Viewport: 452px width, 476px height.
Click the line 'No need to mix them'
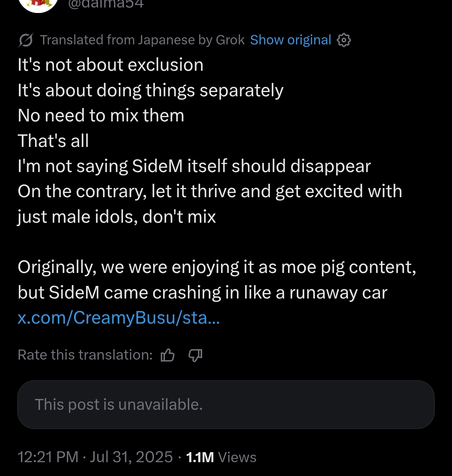click(101, 116)
